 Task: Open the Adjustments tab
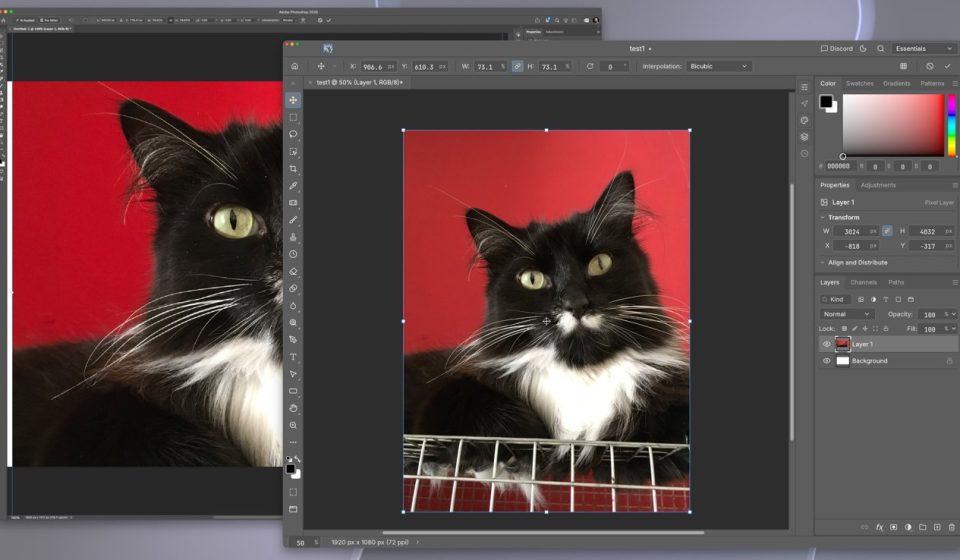tap(878, 185)
